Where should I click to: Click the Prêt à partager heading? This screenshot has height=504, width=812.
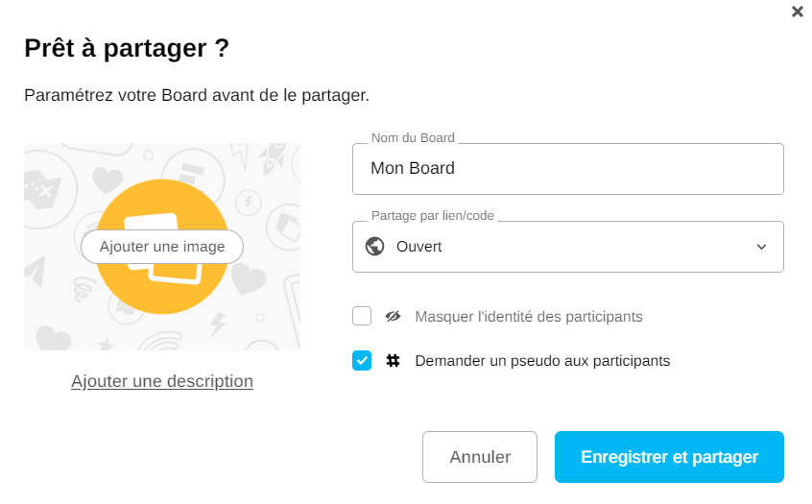pyautogui.click(x=127, y=48)
